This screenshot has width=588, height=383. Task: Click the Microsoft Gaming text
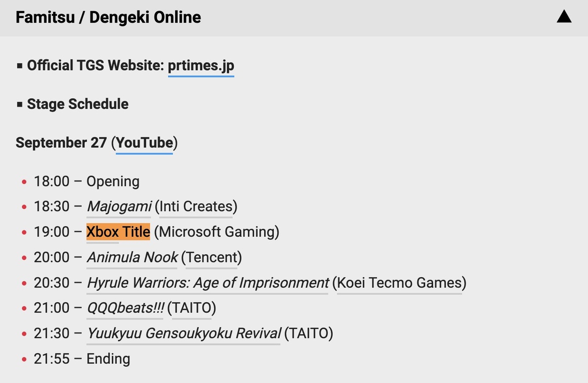tap(217, 231)
